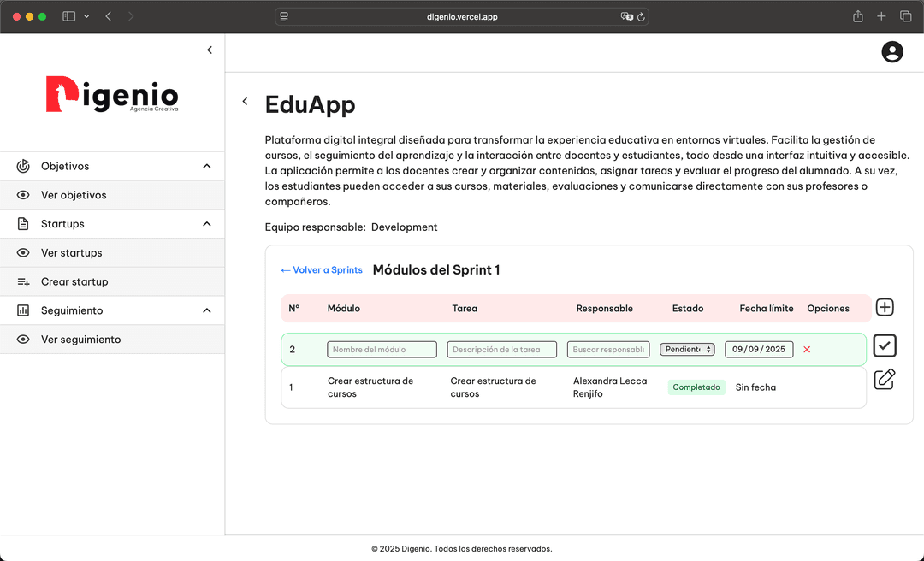Viewport: 924px width, 561px height.
Task: Open the Estado Pendiente dropdown
Action: (687, 350)
